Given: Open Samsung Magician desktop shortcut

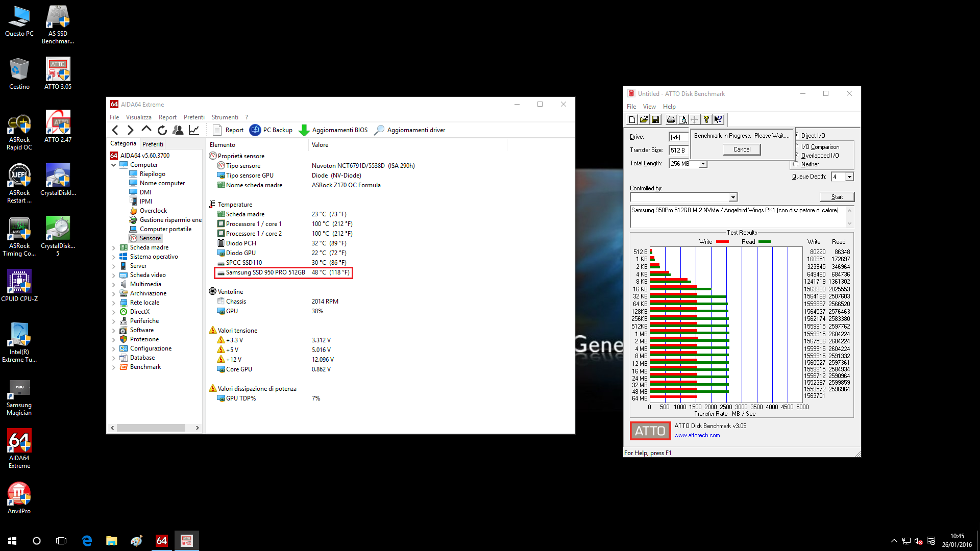Looking at the screenshot, I should (19, 398).
